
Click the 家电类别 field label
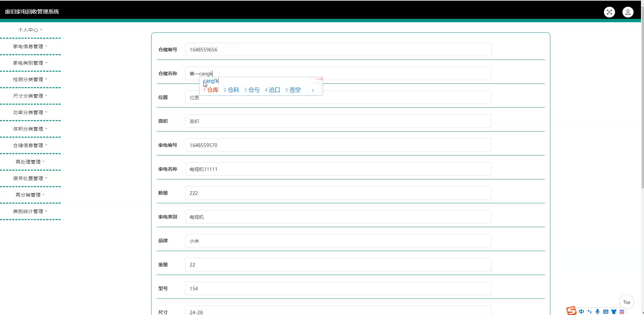pyautogui.click(x=168, y=217)
